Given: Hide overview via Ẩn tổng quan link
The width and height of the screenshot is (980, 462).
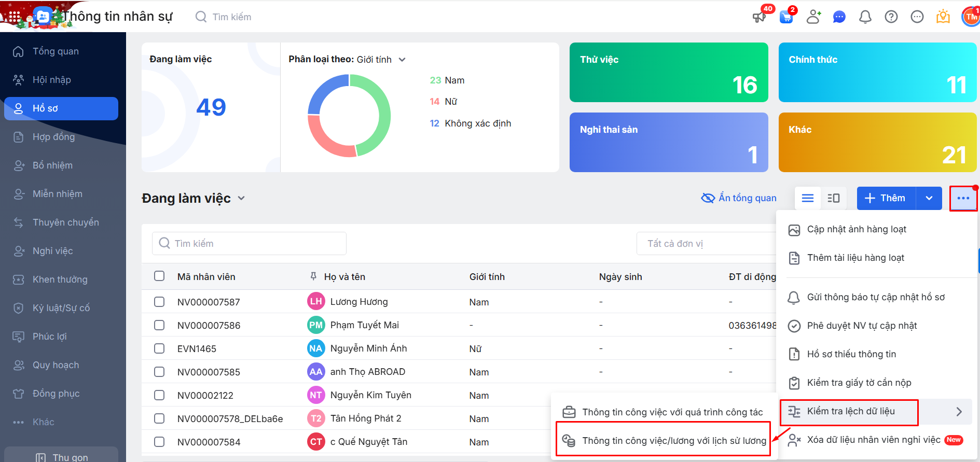Looking at the screenshot, I should [x=739, y=198].
